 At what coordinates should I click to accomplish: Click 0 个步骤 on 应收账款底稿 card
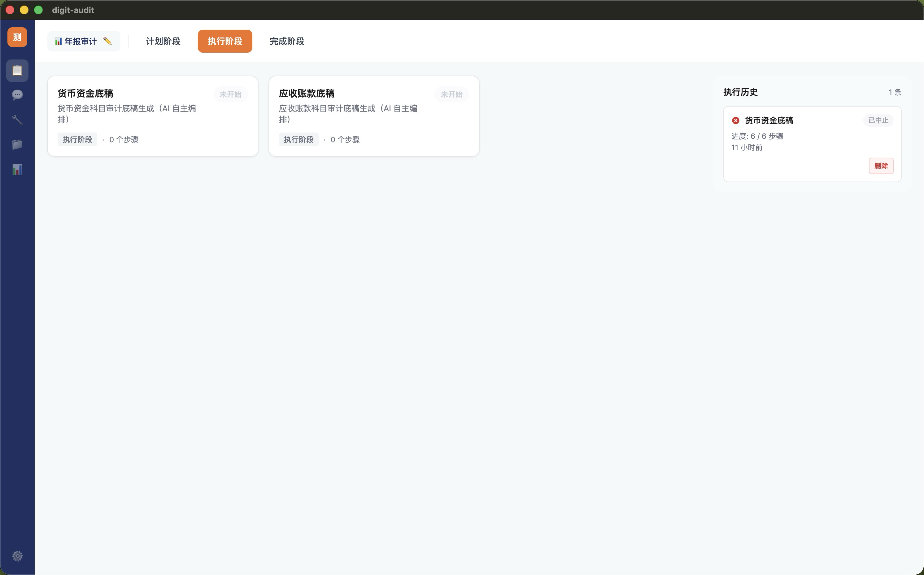[345, 139]
